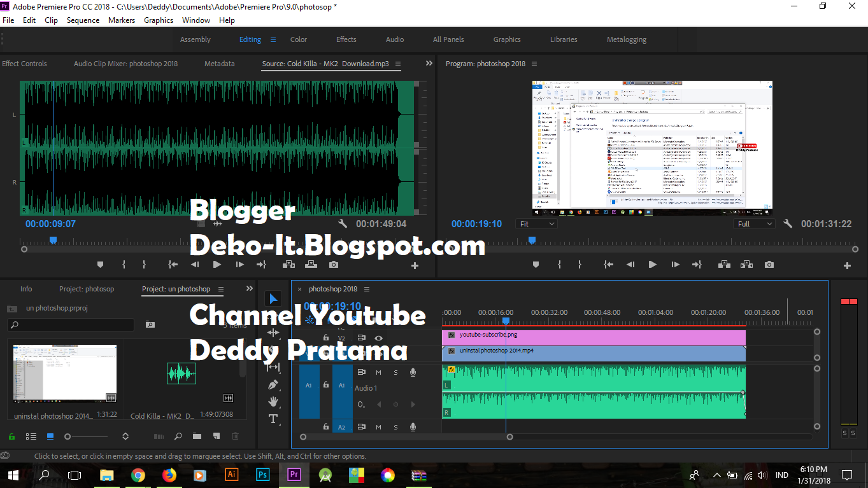Play the Program monitor sequence

tap(652, 265)
